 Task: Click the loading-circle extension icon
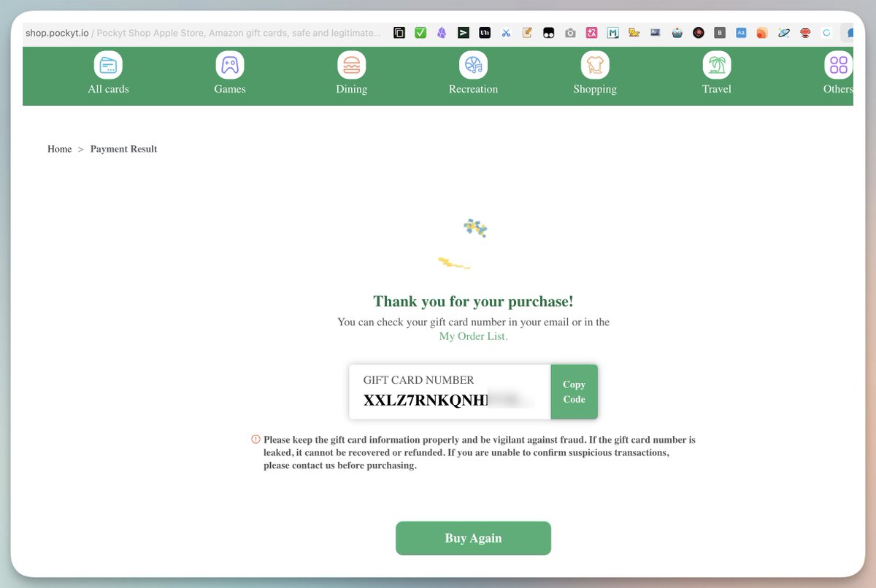click(826, 33)
